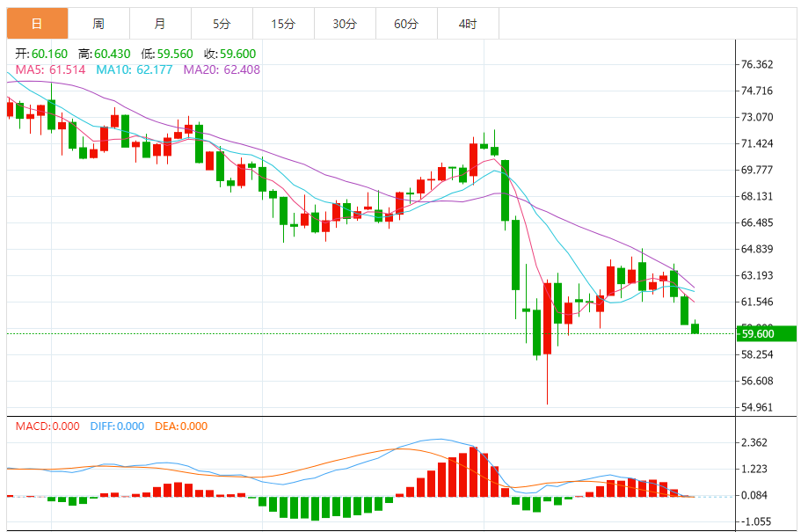Screen dimensions: 801x532
Task: Click the opening price 60.160 value
Action: point(49,54)
